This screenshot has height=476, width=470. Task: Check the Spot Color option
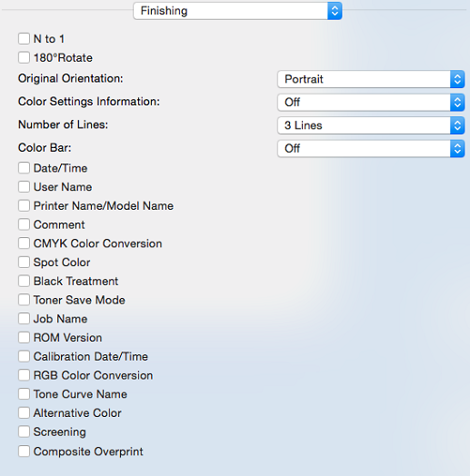(x=24, y=262)
